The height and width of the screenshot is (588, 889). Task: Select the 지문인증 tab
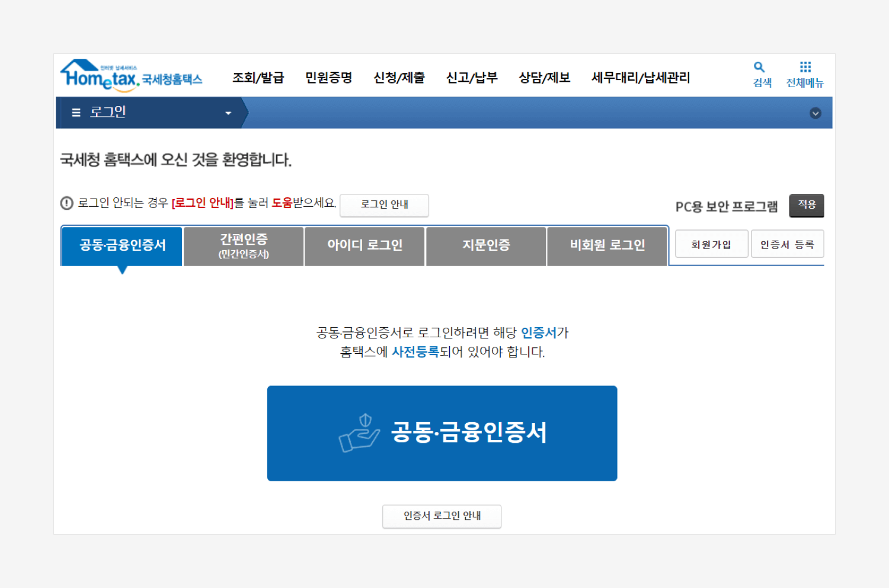[x=486, y=245]
